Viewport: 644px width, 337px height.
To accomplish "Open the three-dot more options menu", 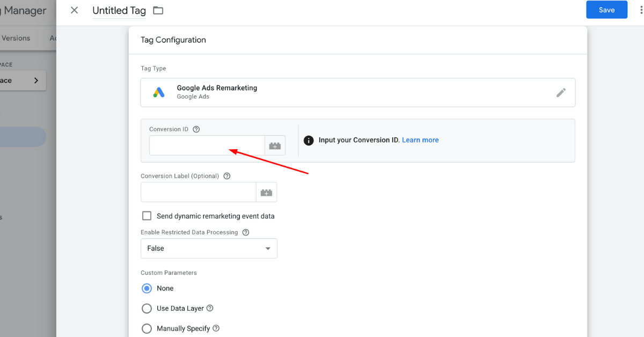I will 641,10.
